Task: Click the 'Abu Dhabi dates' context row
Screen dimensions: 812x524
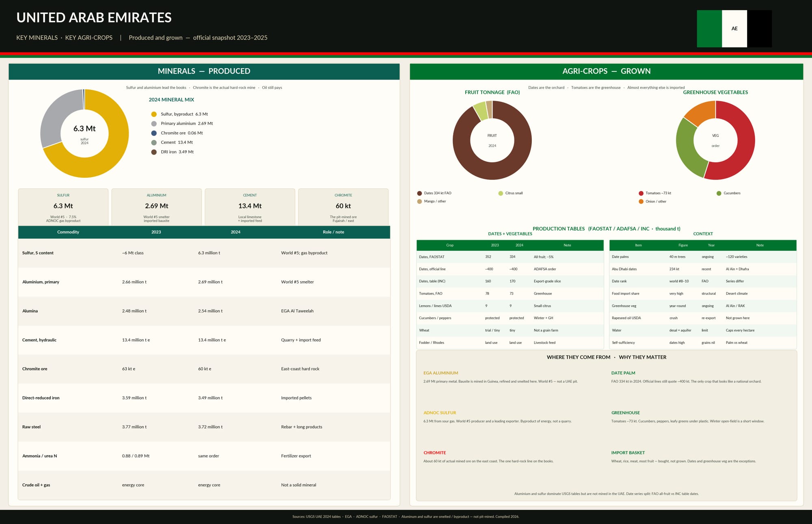Action: pos(703,269)
